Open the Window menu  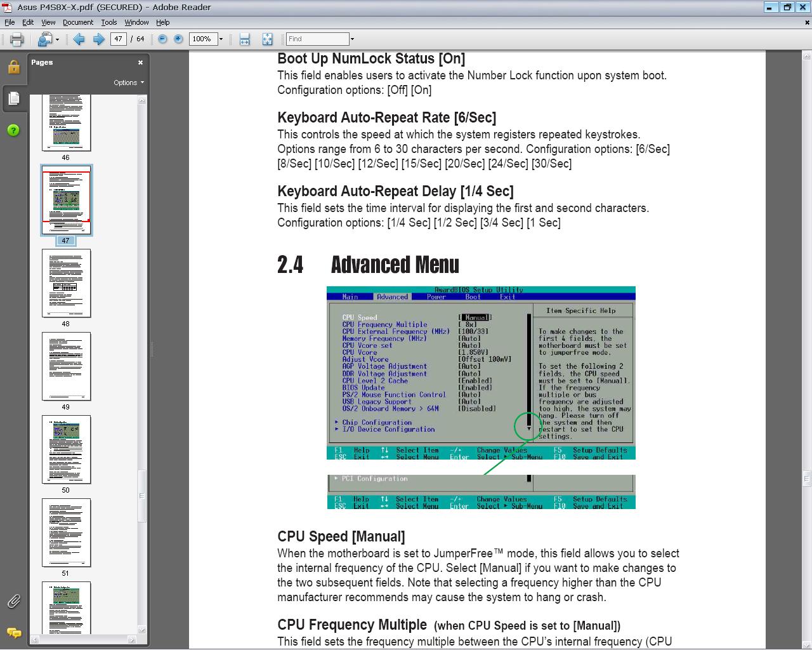pos(136,22)
